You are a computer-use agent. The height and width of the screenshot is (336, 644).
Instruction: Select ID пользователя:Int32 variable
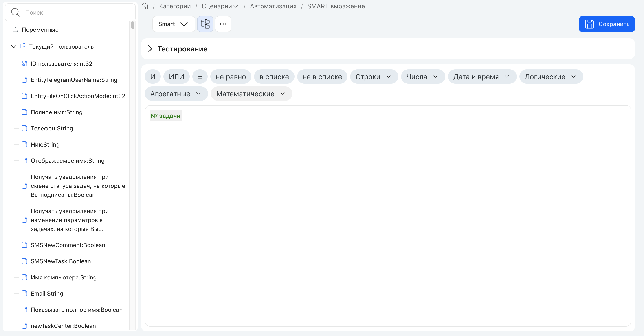click(x=62, y=64)
